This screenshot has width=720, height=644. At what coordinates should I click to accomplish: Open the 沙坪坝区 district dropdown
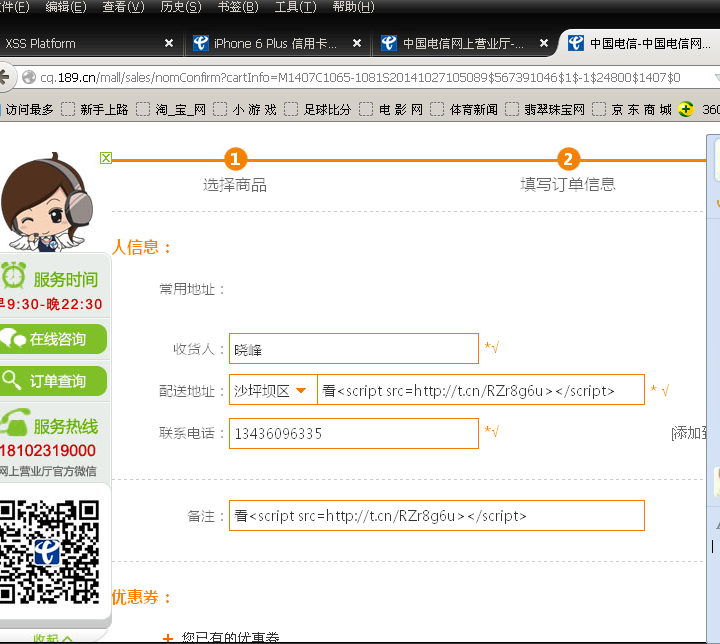(x=273, y=390)
